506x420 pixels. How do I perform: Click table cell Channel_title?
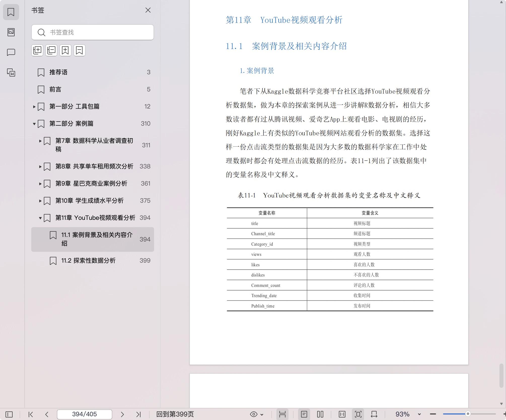263,234
